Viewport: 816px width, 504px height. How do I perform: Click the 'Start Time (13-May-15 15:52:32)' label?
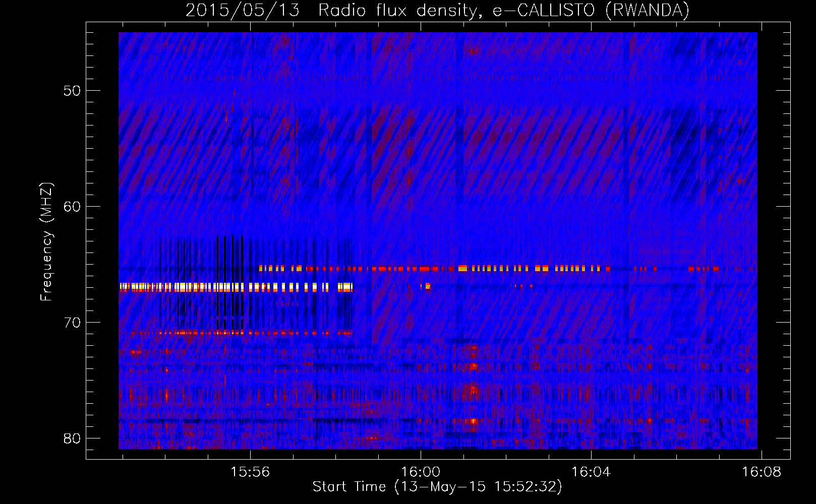coord(437,487)
